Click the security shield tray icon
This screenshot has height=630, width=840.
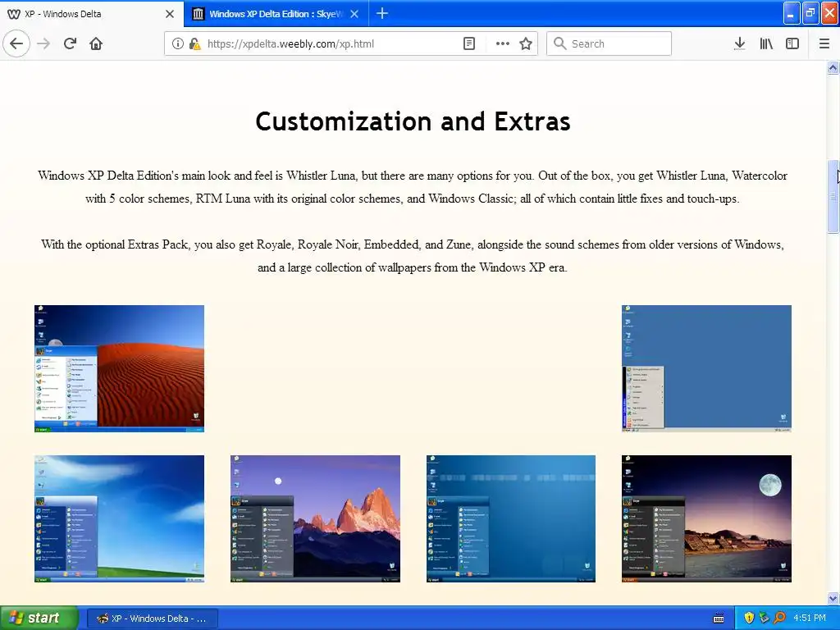(749, 619)
